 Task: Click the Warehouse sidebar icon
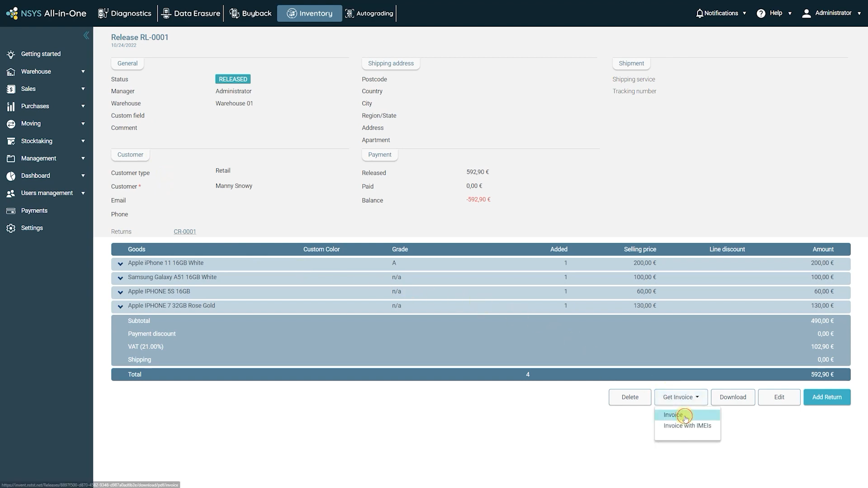tap(11, 71)
